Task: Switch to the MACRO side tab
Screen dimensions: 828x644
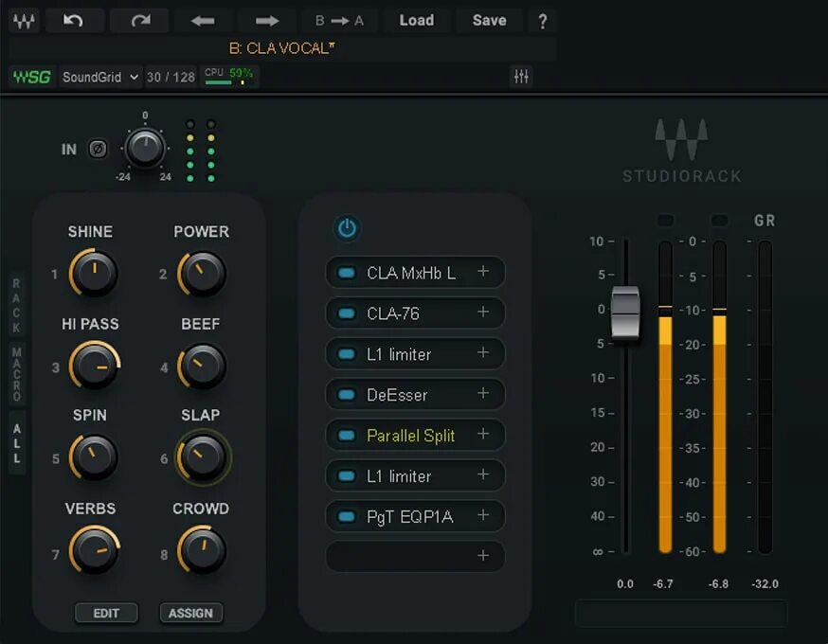Action: (16, 374)
